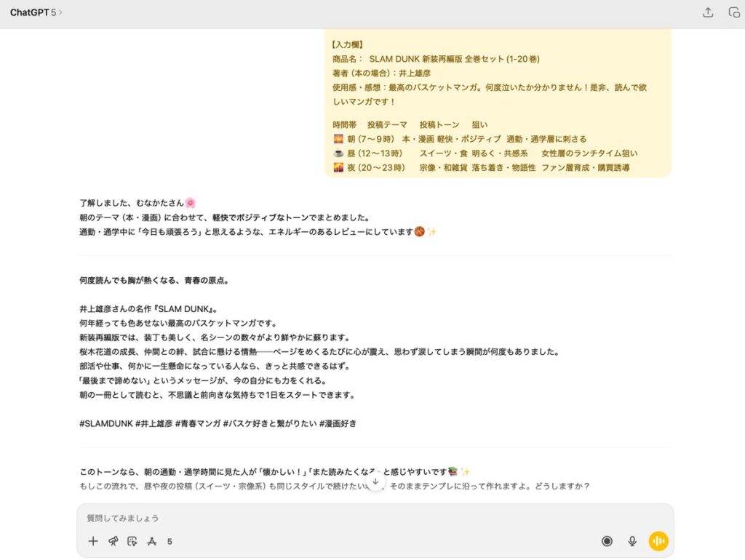Open the ChatGPT 5 model selector
Screen dimensions: 745x560
pos(36,12)
